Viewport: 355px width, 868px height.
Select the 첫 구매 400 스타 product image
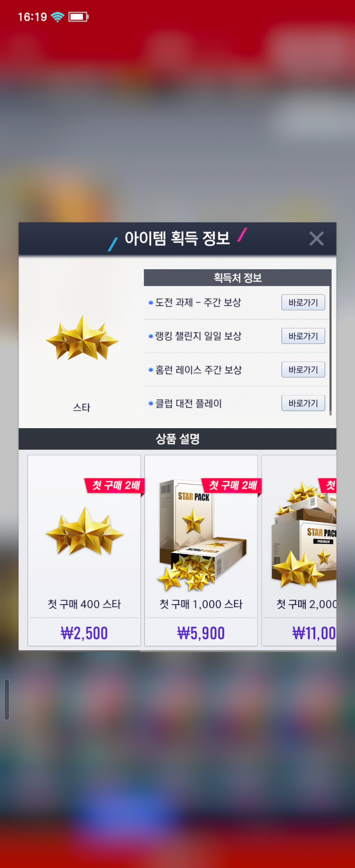pos(84,531)
